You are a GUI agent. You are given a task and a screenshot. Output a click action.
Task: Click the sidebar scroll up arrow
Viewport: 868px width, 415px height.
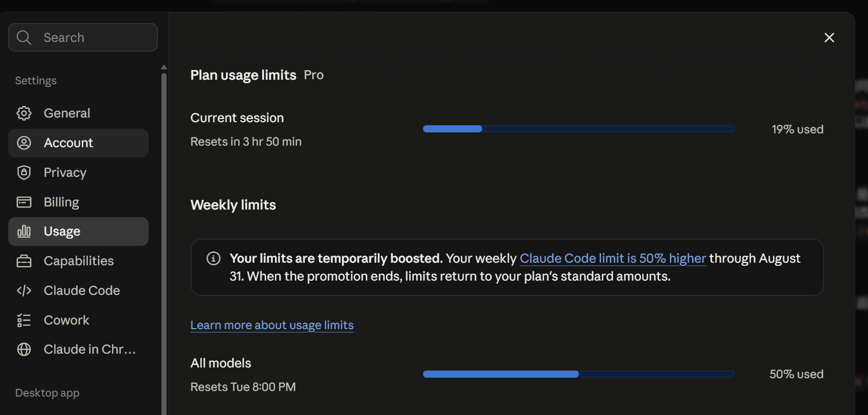pyautogui.click(x=164, y=67)
